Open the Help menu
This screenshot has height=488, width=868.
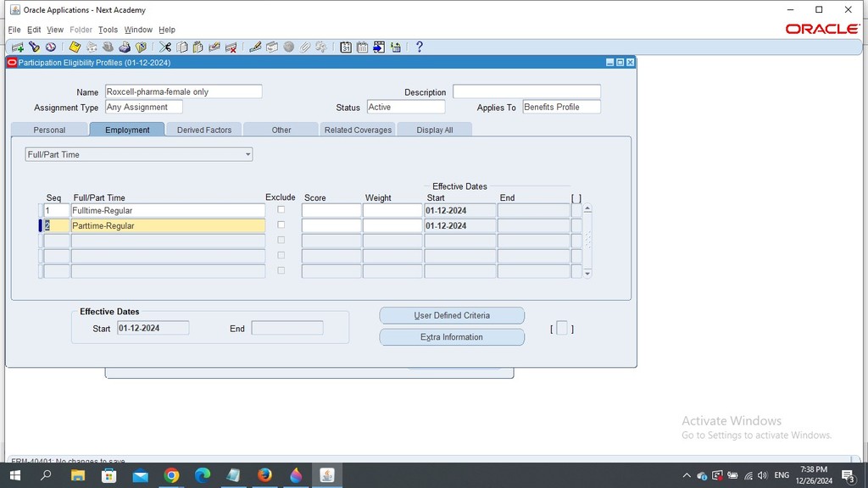point(167,30)
